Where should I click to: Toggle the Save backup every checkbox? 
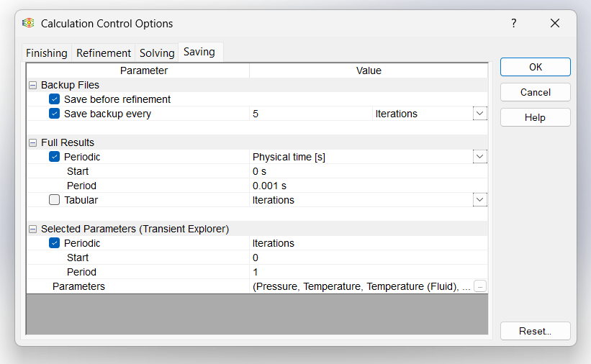(x=54, y=114)
